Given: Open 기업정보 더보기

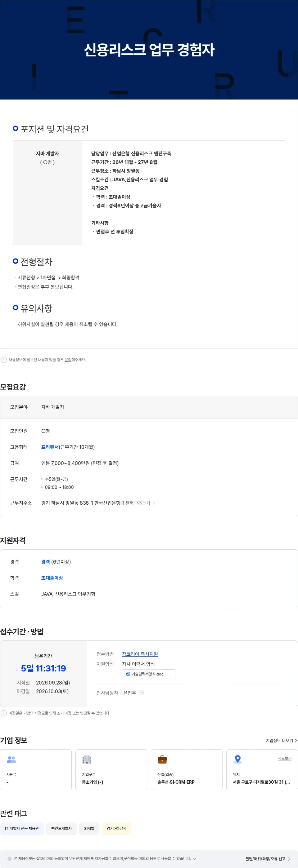Looking at the screenshot, I should point(281,741).
